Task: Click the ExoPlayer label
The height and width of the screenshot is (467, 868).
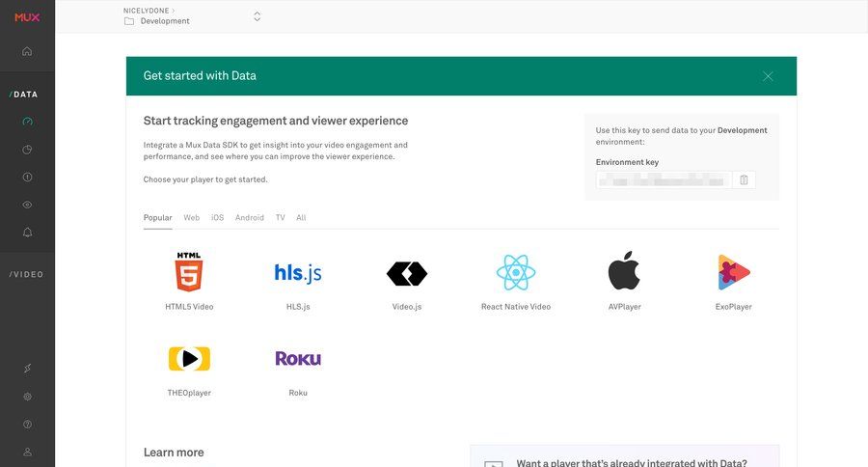Action: click(x=734, y=306)
